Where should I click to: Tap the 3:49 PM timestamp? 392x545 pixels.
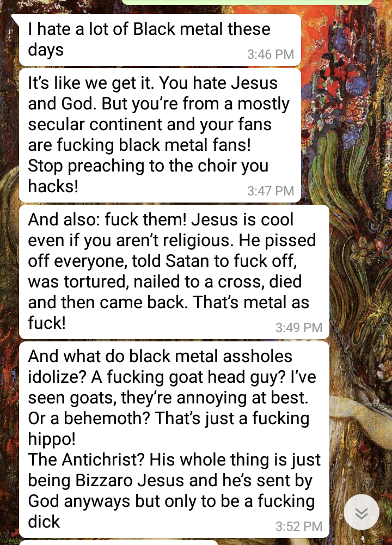299,327
